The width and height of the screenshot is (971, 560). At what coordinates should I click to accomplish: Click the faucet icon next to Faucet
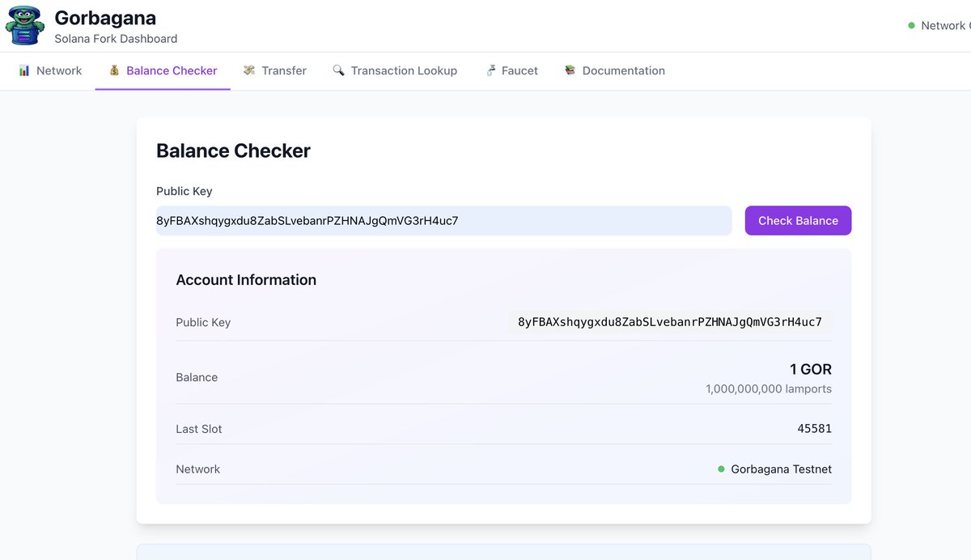tap(490, 70)
